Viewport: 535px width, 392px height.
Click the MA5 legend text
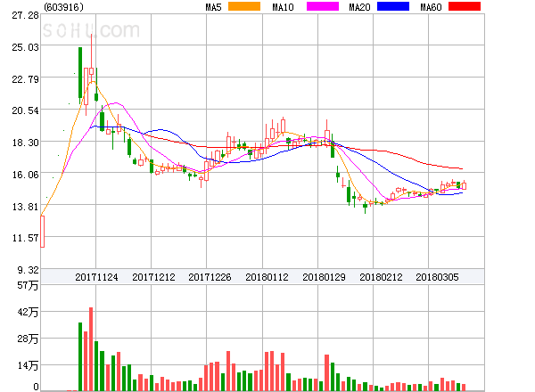[x=213, y=7]
